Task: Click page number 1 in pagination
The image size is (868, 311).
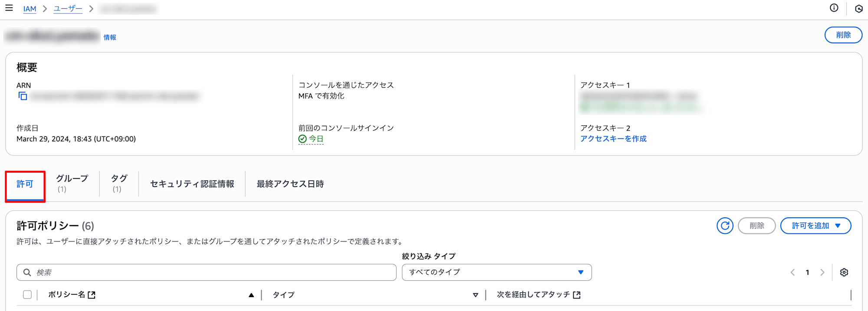Action: click(x=807, y=272)
